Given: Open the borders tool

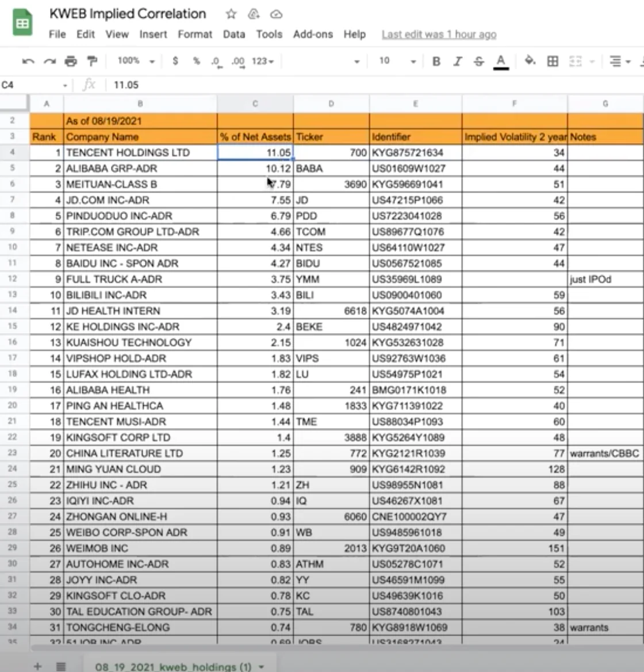Looking at the screenshot, I should pyautogui.click(x=553, y=62).
